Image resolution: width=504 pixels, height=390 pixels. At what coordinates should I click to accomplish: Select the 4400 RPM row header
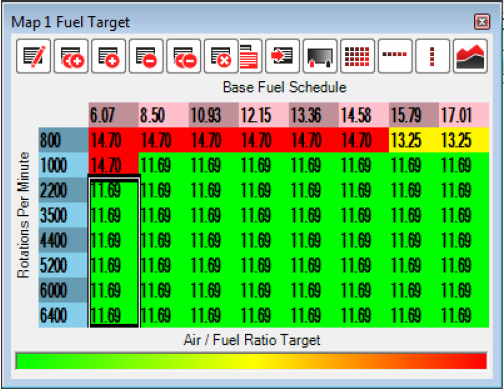tap(64, 240)
